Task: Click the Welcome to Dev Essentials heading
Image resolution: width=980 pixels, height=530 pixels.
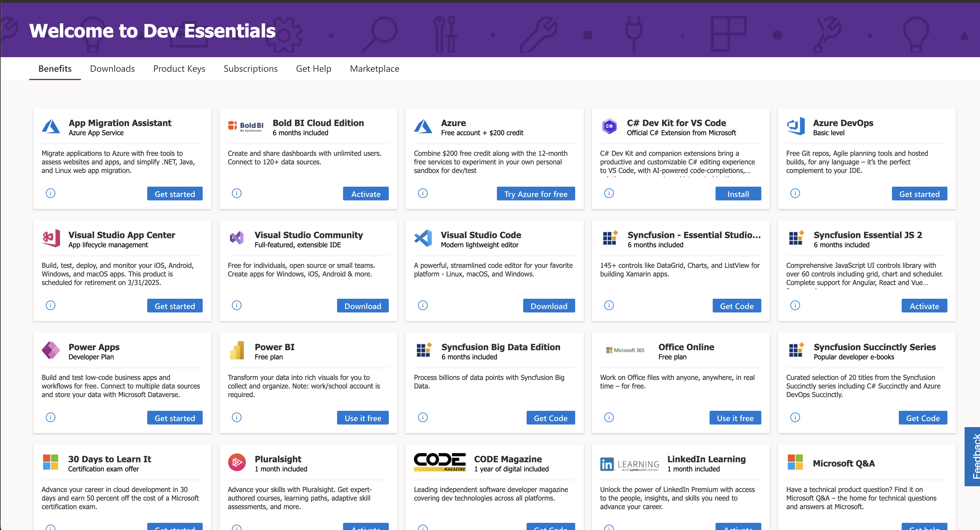Action: 152,31
